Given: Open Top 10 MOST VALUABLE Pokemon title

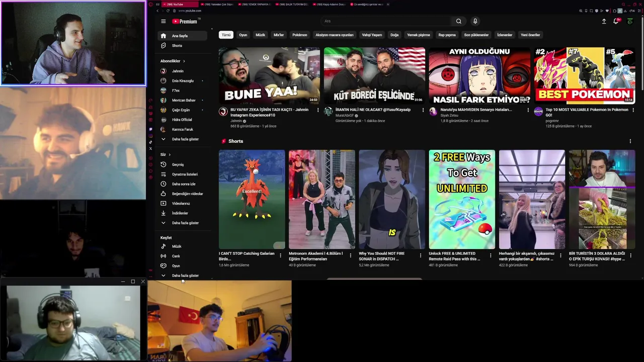Looking at the screenshot, I should 587,112.
